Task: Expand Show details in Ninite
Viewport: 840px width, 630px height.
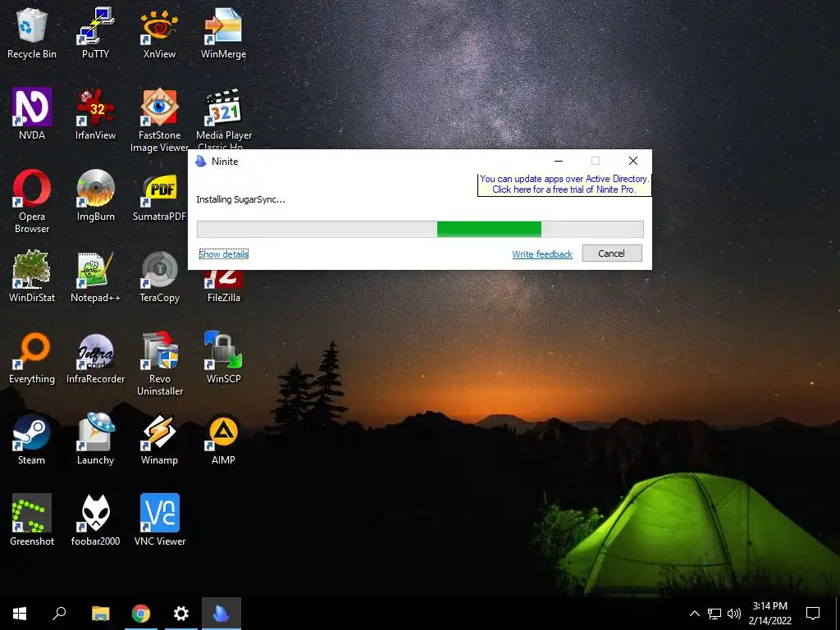Action: (x=223, y=254)
